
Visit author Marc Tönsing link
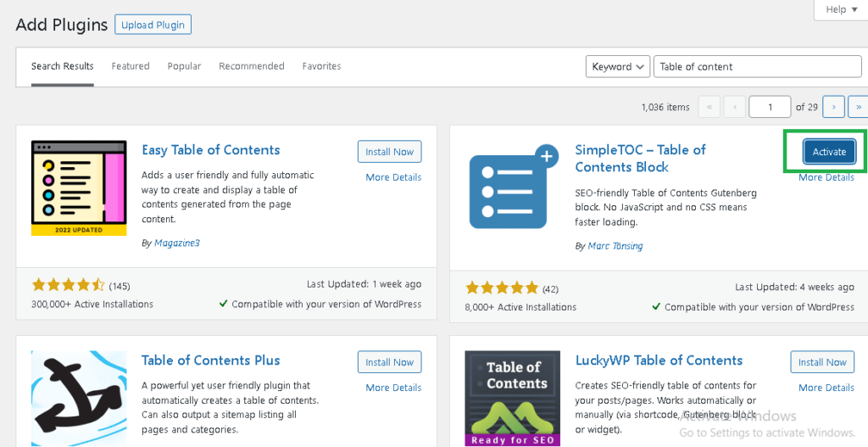(x=615, y=245)
